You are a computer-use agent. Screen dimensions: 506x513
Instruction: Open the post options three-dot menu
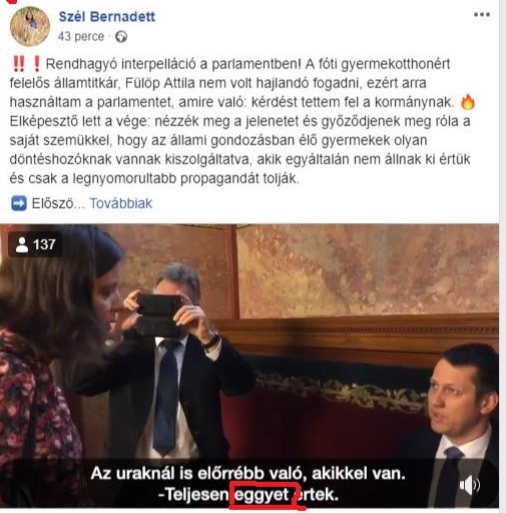(482, 15)
